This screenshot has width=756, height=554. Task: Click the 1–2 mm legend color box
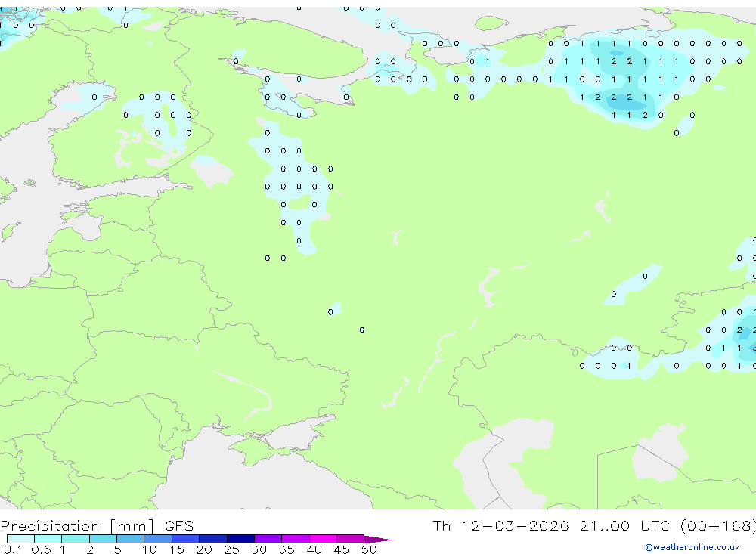76,539
